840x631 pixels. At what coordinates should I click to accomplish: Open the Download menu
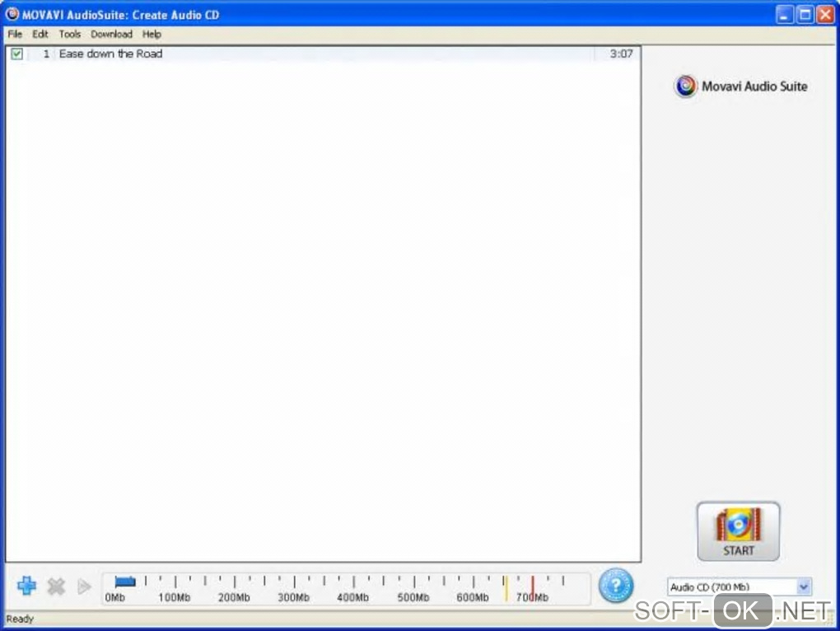coord(111,35)
